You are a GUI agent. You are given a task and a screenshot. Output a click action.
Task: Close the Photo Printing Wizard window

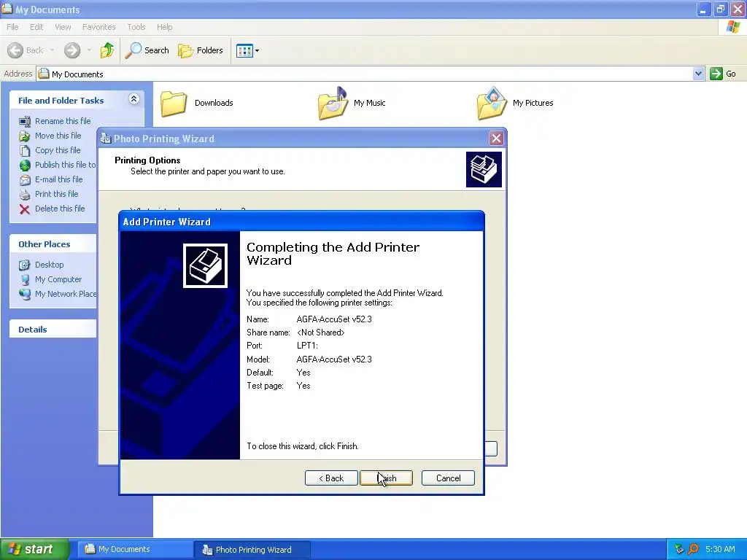click(496, 138)
